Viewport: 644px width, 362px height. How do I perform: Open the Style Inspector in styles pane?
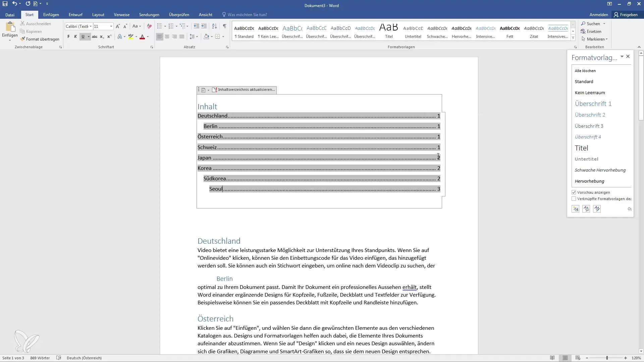coord(586,209)
